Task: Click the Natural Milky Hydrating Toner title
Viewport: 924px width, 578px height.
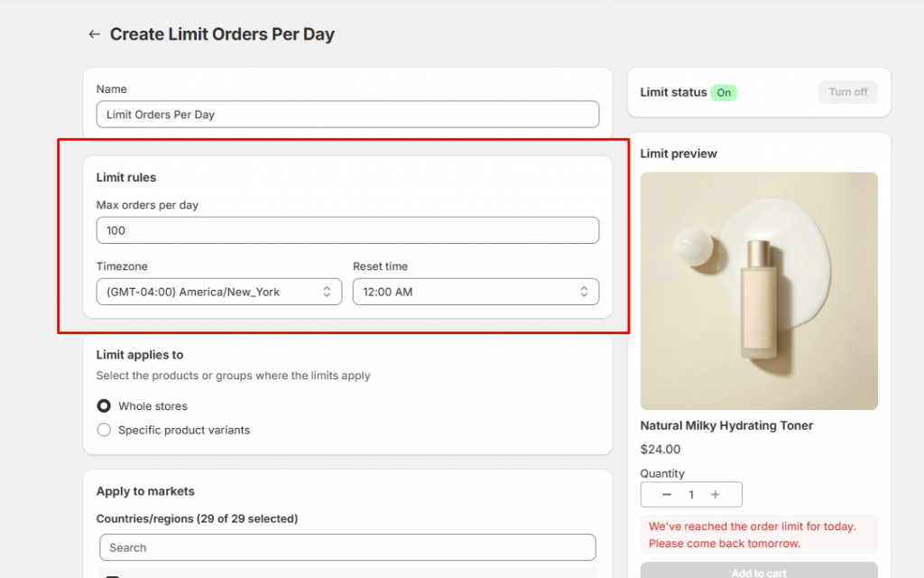Action: coord(726,425)
